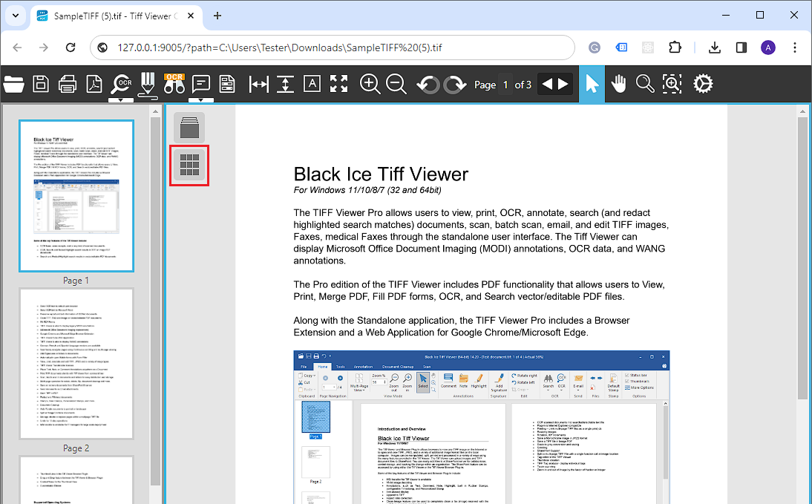The height and width of the screenshot is (504, 812).
Task: Toggle the Chrome side panel
Action: 741,48
